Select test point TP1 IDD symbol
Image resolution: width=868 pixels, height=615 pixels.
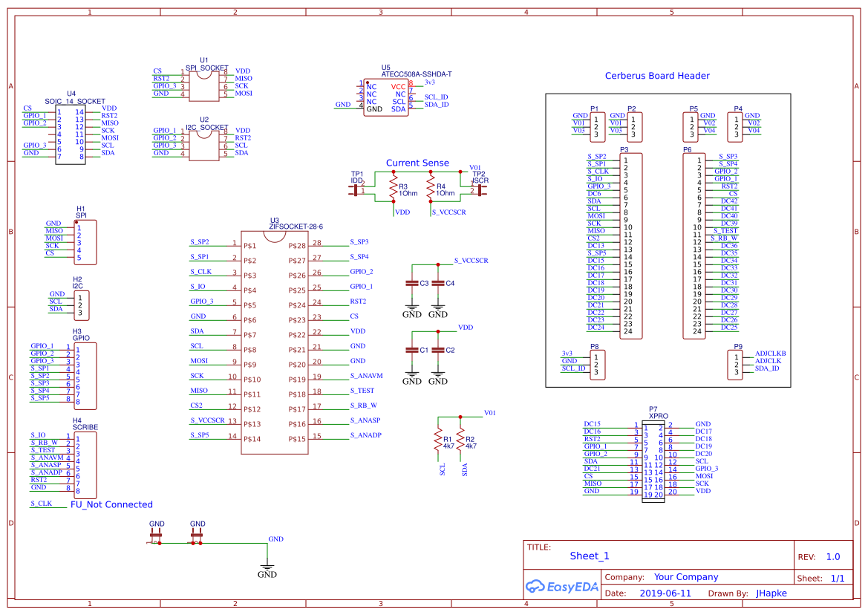354,190
